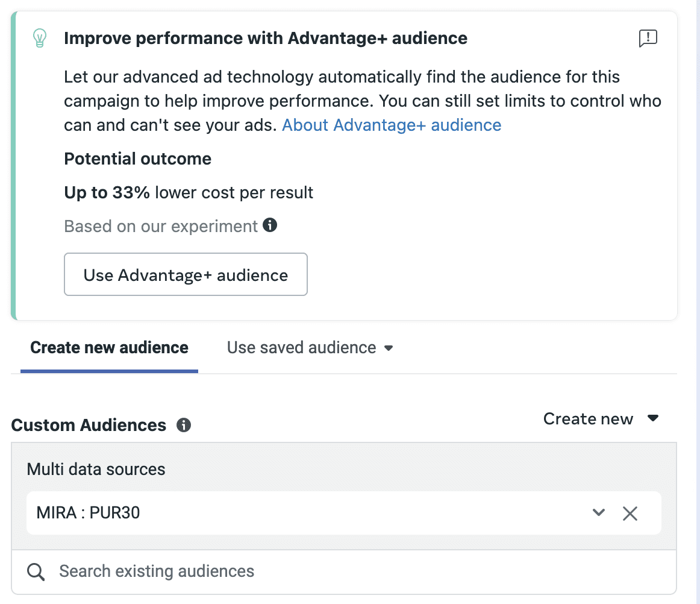Click the Create new label above Custom Audiences

pyautogui.click(x=588, y=418)
